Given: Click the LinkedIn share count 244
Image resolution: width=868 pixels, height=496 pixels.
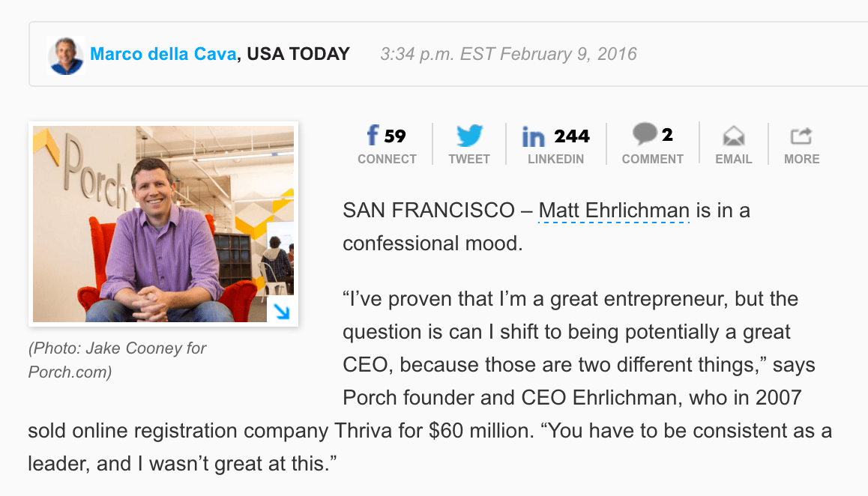Looking at the screenshot, I should (572, 136).
